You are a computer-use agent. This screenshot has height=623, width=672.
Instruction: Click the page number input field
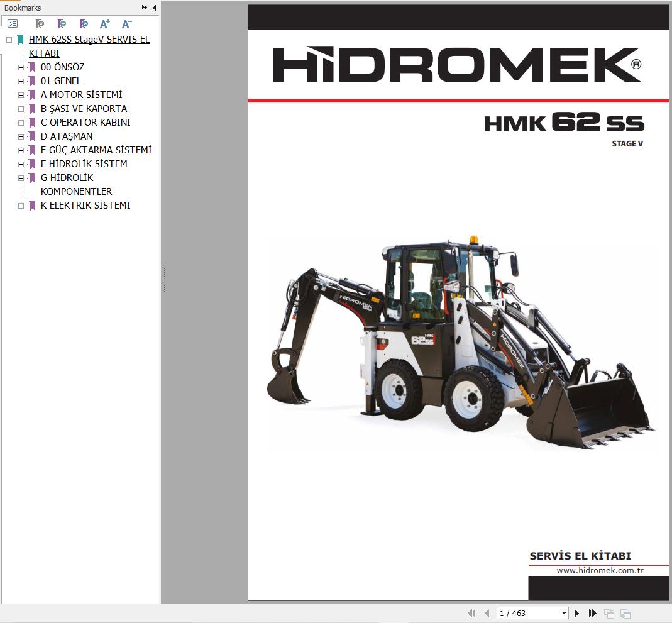click(528, 613)
